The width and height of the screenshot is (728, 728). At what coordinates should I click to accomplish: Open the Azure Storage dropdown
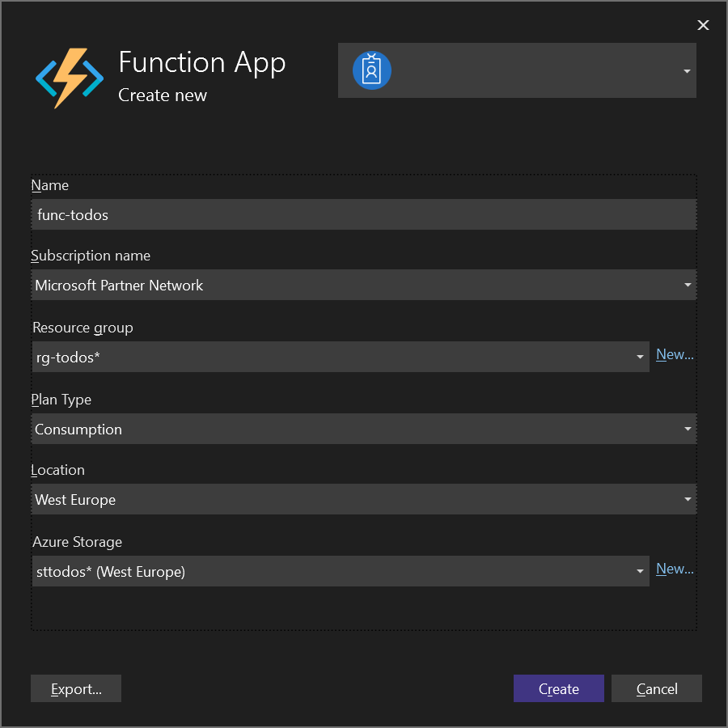click(640, 570)
